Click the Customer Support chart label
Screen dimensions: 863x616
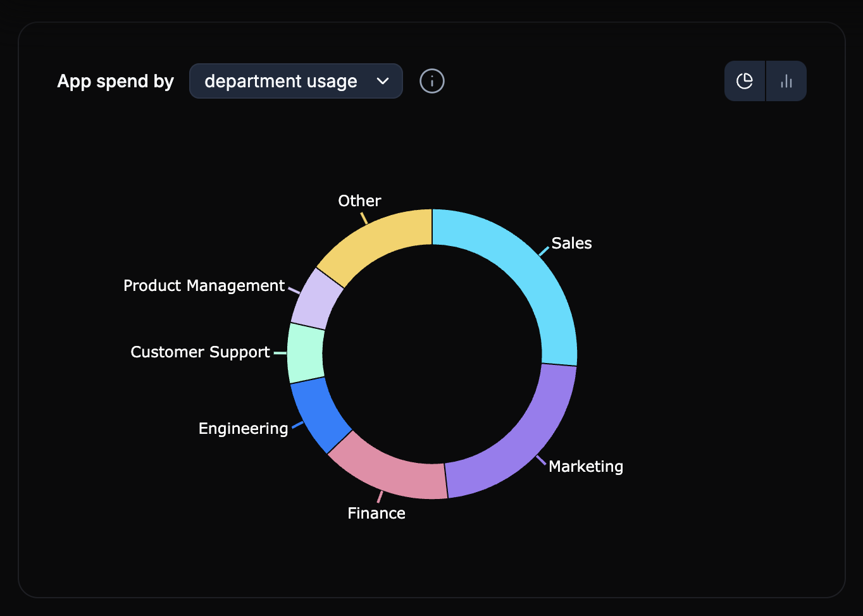pyautogui.click(x=200, y=352)
